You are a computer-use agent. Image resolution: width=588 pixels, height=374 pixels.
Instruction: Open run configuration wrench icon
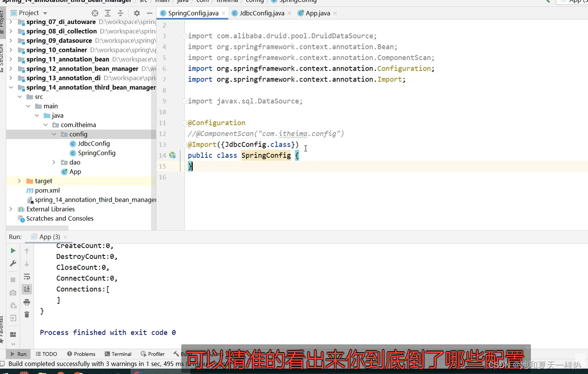pos(13,264)
